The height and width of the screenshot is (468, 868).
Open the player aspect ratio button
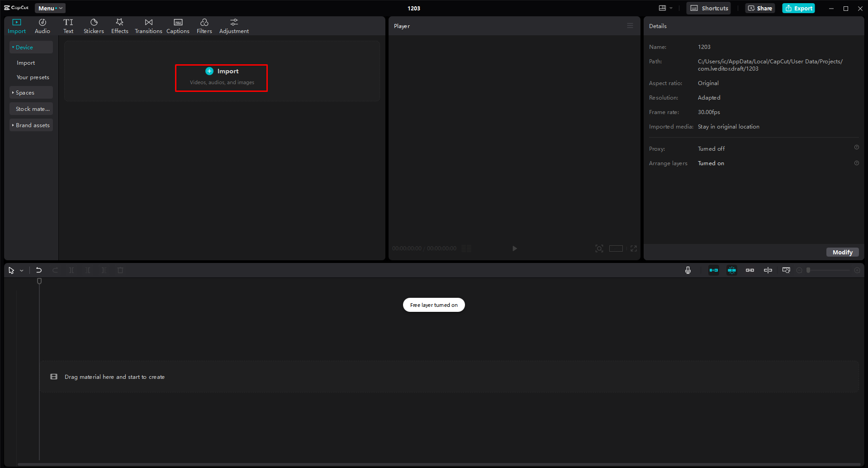click(616, 248)
